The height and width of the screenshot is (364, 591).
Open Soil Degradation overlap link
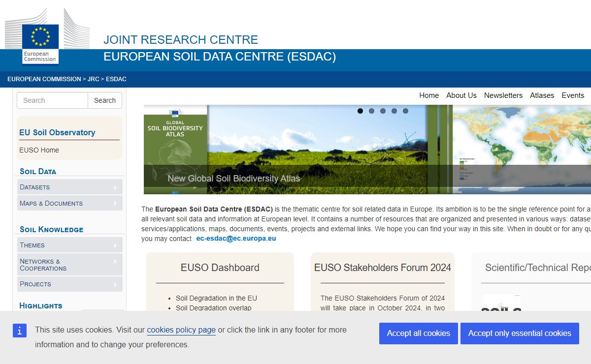pos(213,308)
